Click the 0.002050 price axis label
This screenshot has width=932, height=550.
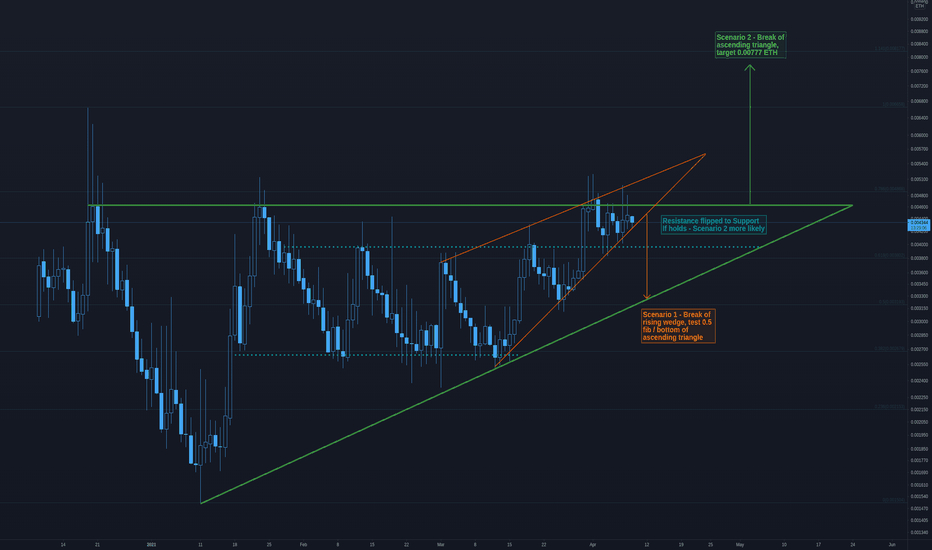[919, 422]
